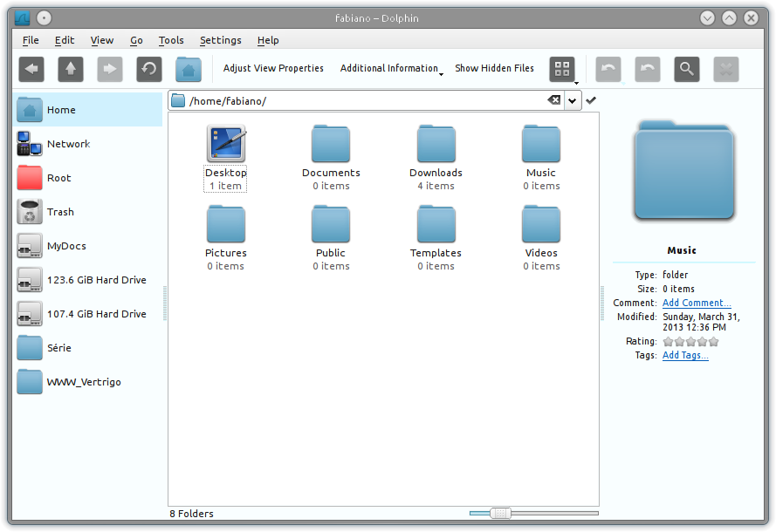Open WWW_Vertrigo in Places
This screenshot has width=776, height=532.
(88, 382)
